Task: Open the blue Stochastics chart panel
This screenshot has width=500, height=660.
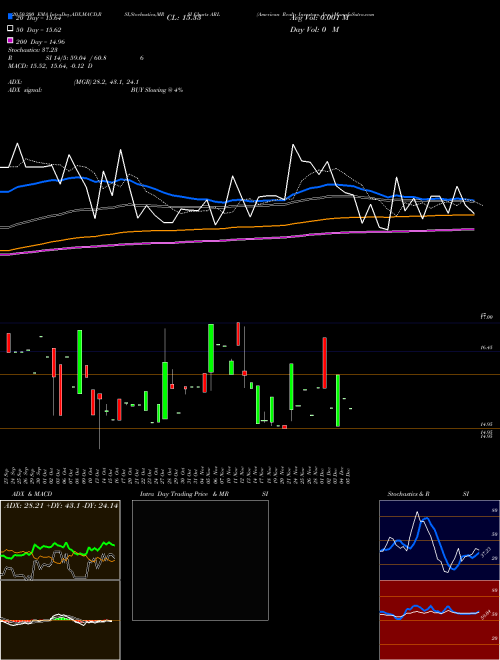Action: coord(439,540)
